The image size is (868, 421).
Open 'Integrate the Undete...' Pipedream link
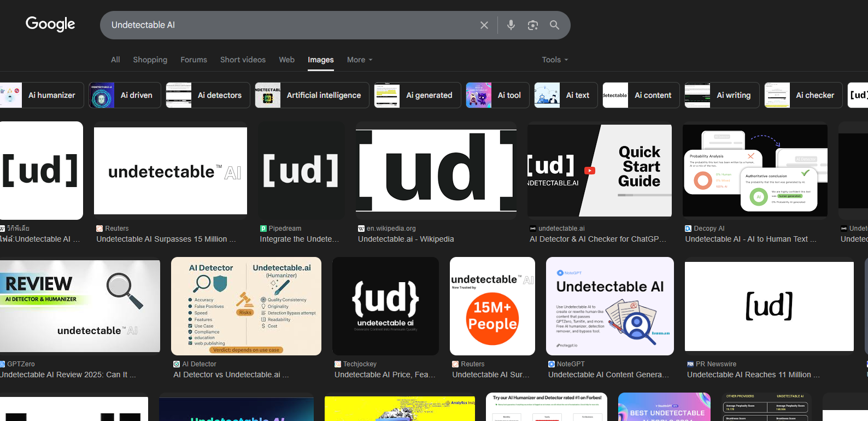(300, 239)
